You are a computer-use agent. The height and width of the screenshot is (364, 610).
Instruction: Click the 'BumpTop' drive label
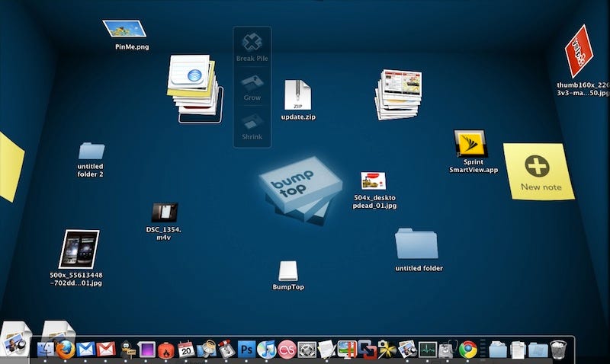point(288,286)
